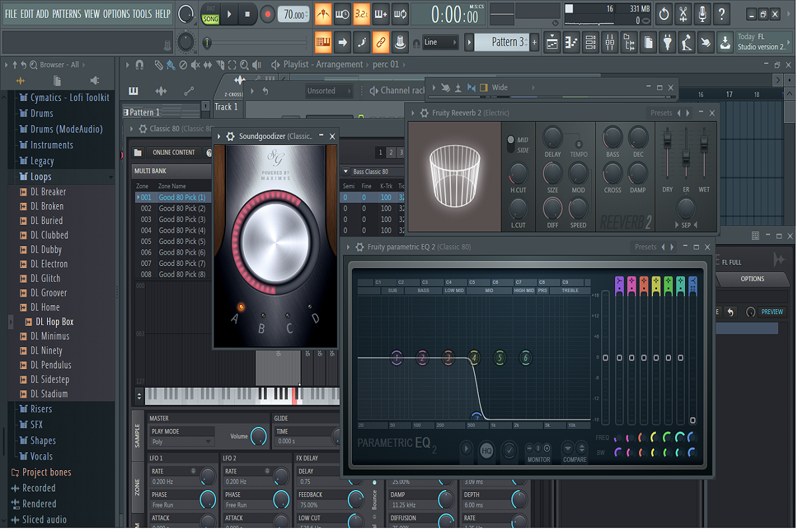Click the microphone one-click recording icon
This screenshot has width=798, height=532.
tap(702, 14)
